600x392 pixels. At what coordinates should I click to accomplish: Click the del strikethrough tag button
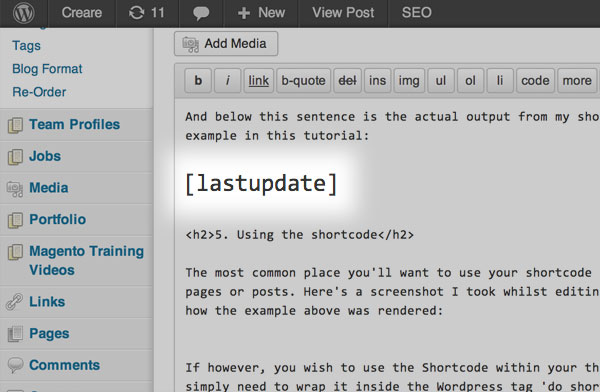[x=347, y=81]
